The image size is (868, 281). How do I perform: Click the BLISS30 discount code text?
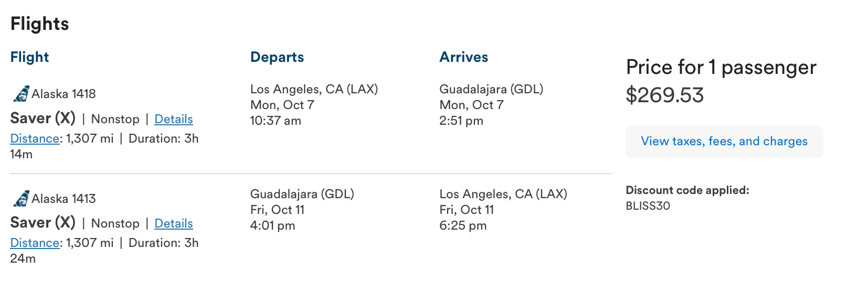click(648, 206)
